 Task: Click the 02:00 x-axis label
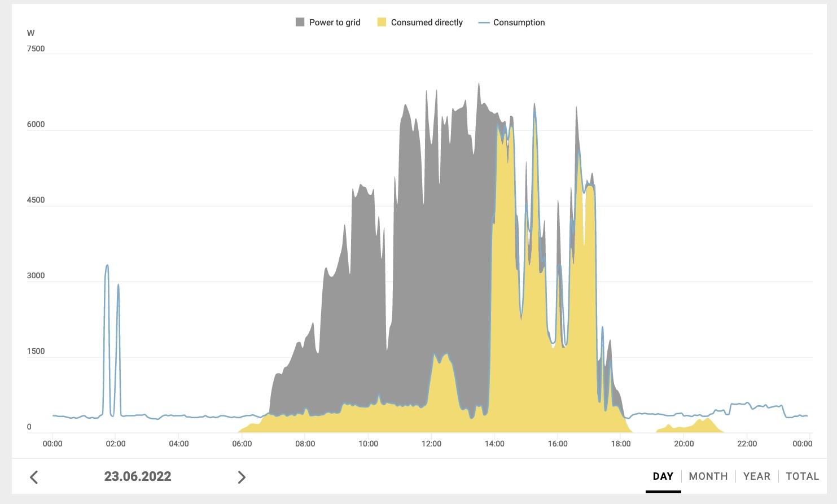(x=116, y=444)
